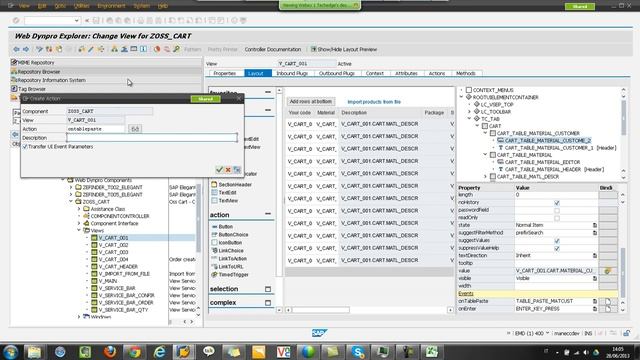The width and height of the screenshot is (640, 360).
Task: Click the forward arrow in Web Dynpro toolbar
Action: tap(26, 49)
